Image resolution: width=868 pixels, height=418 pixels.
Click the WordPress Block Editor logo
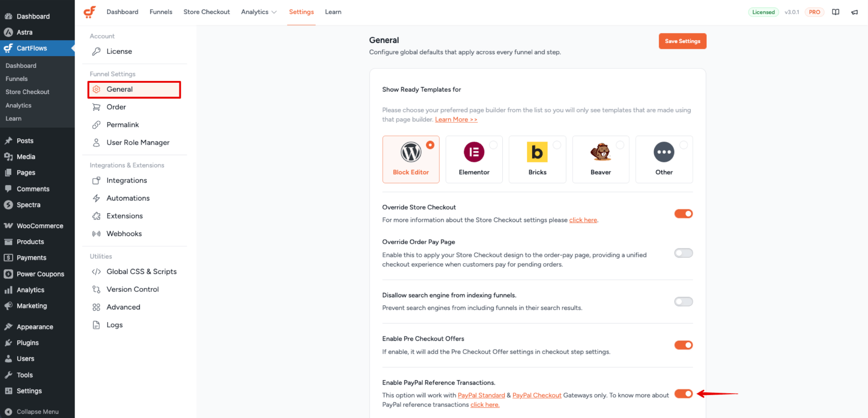411,152
